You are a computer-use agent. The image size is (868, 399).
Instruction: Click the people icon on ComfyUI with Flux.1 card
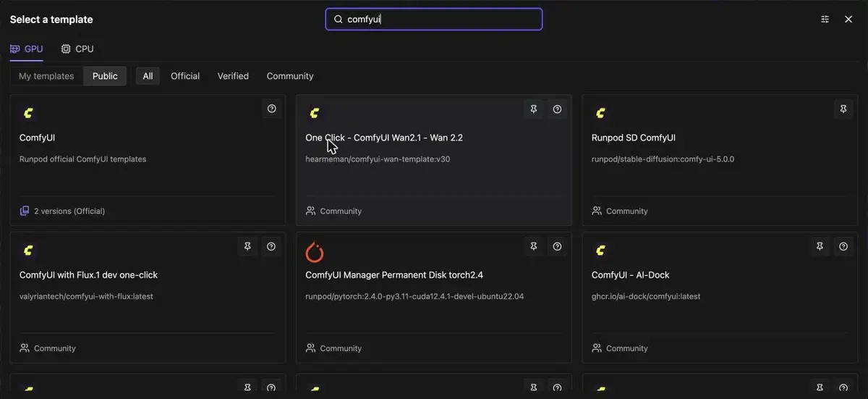click(25, 348)
